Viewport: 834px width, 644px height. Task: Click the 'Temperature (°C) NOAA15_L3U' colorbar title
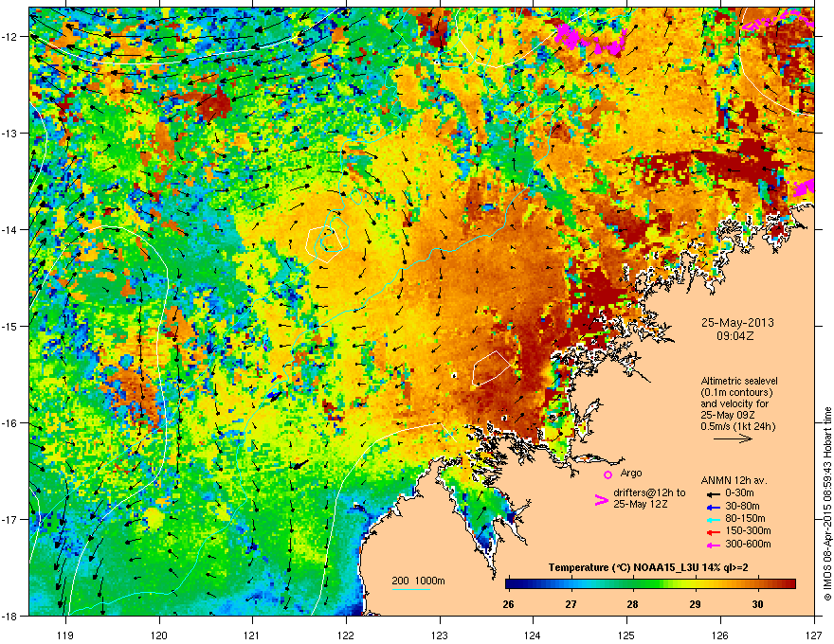(x=624, y=568)
